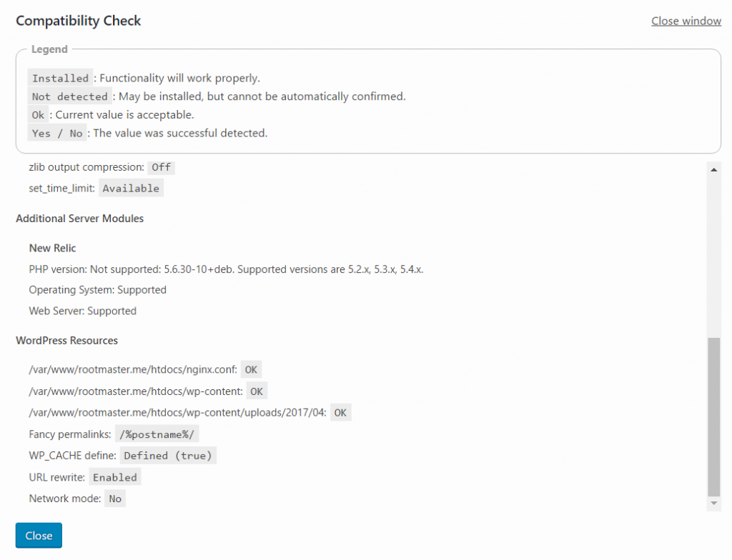Click the Installed legend badge
This screenshot has height=560, width=732.
[x=60, y=78]
